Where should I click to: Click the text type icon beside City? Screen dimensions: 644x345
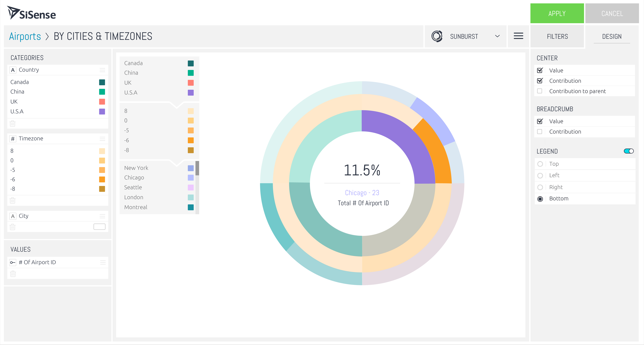coord(13,216)
